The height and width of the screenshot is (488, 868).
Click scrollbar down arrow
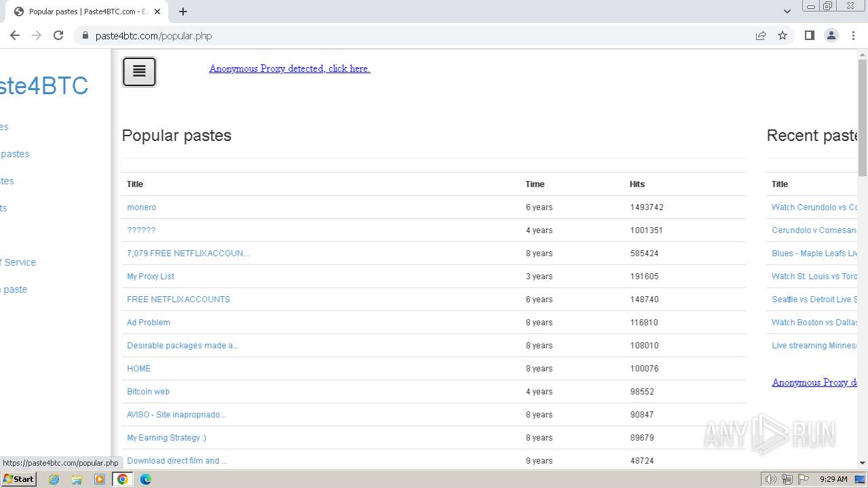point(863,463)
